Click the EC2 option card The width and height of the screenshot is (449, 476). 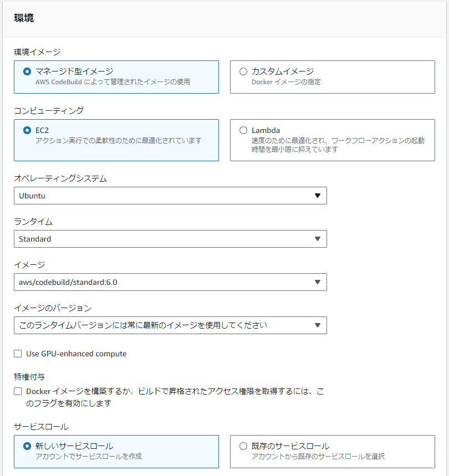point(116,140)
